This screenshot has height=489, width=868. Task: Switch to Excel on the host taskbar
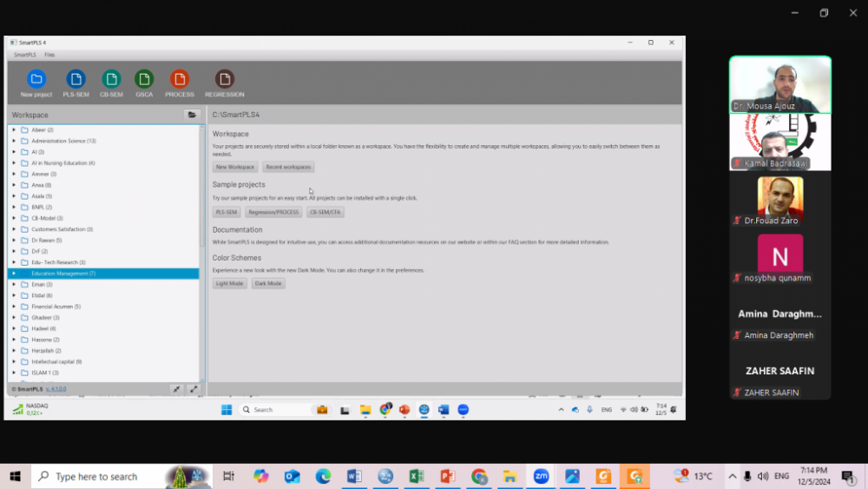pyautogui.click(x=417, y=476)
